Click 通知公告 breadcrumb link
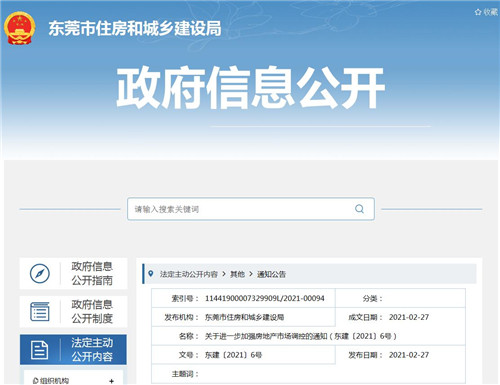Image resolution: width=500 pixels, height=385 pixels. coord(271,274)
